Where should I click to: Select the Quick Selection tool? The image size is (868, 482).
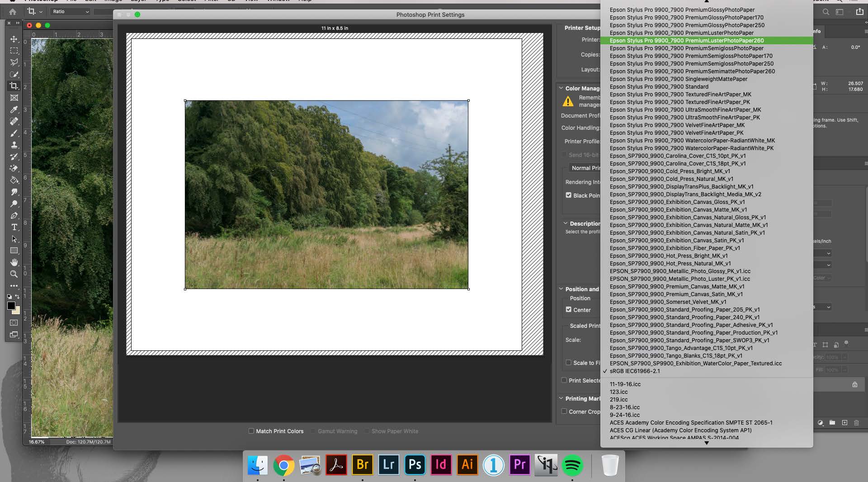click(x=14, y=74)
